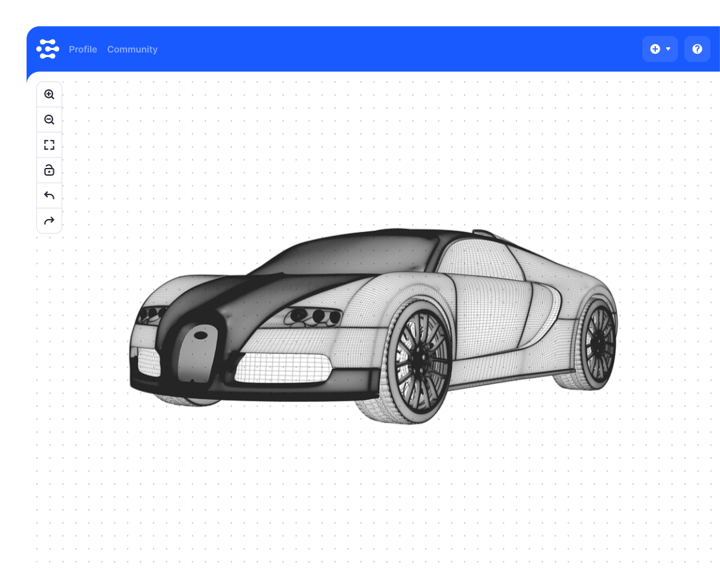Toggle the canvas lock icon
The width and height of the screenshot is (720, 588).
pos(49,171)
